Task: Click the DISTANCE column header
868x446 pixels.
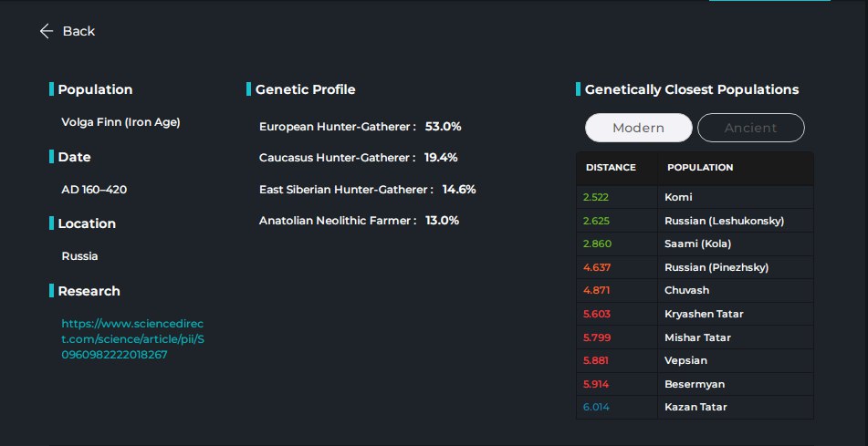Action: coord(611,168)
